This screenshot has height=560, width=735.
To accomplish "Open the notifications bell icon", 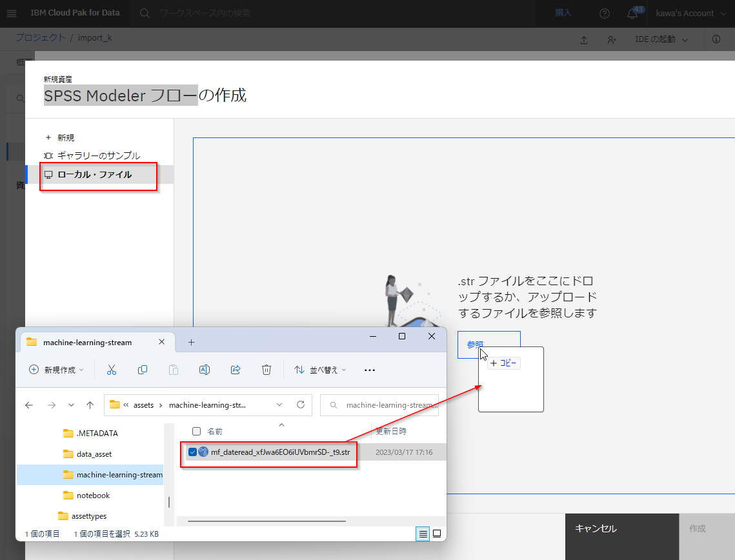I will pyautogui.click(x=632, y=14).
